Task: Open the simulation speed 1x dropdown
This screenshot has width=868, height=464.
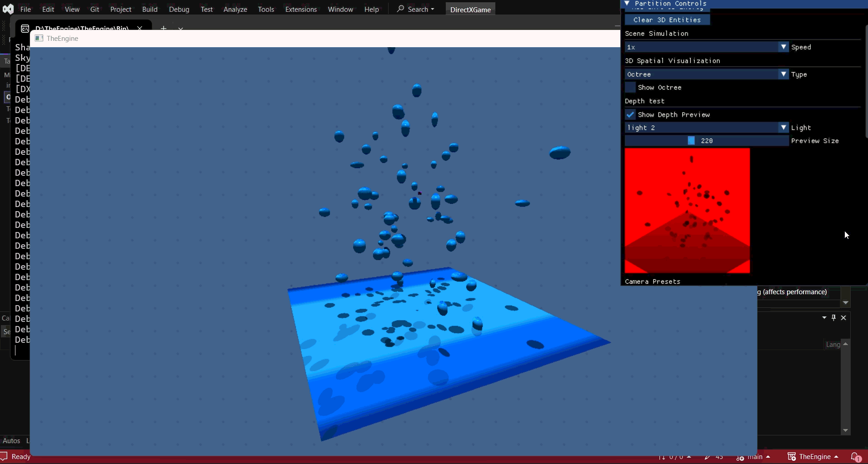Action: coord(783,47)
